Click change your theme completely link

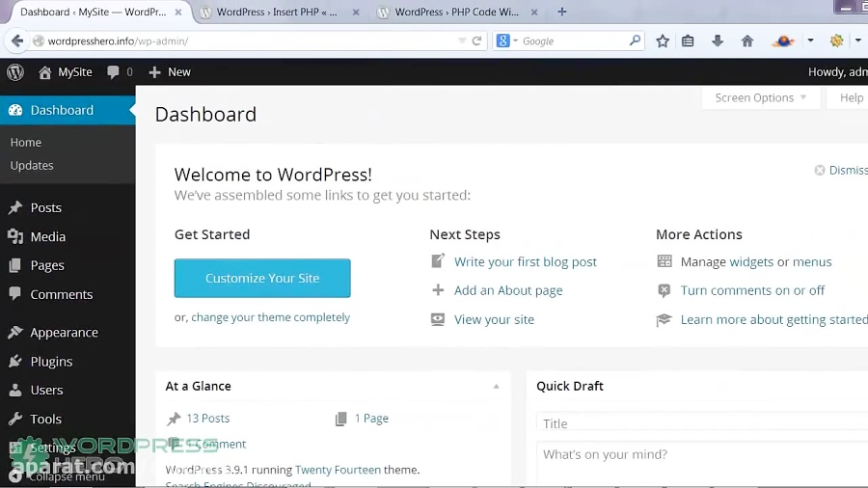click(271, 317)
